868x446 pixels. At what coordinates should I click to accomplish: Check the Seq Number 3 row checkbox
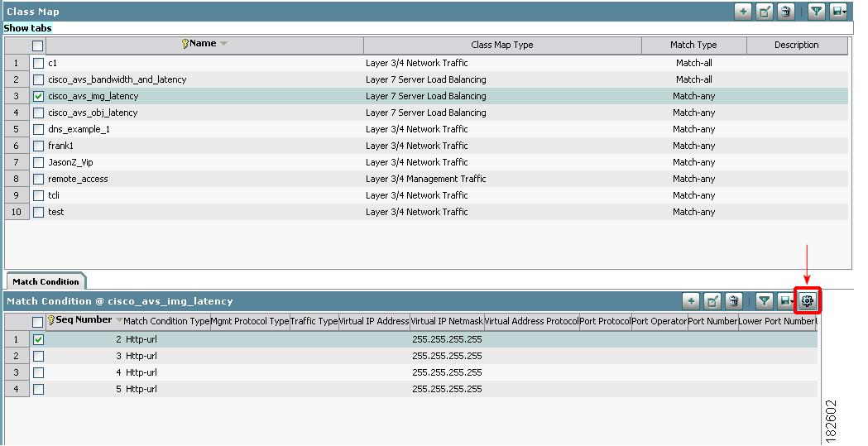coord(38,357)
